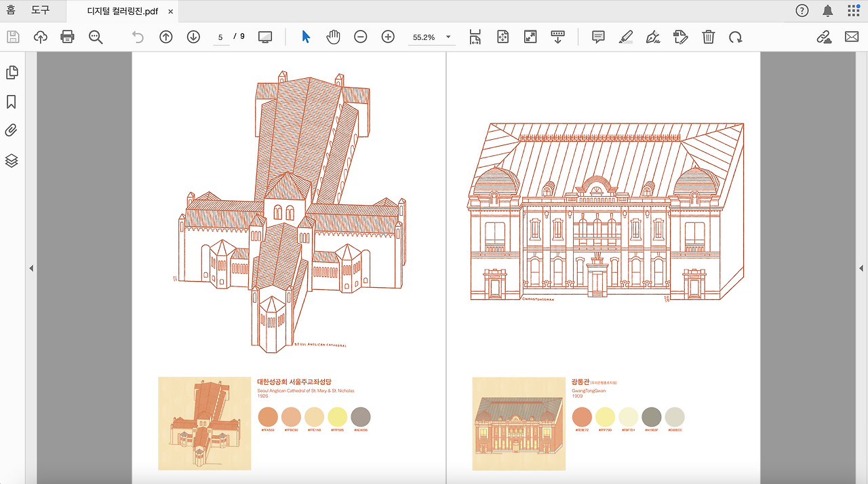The image size is (868, 484).
Task: Select the Hand pan tool
Action: pyautogui.click(x=333, y=37)
